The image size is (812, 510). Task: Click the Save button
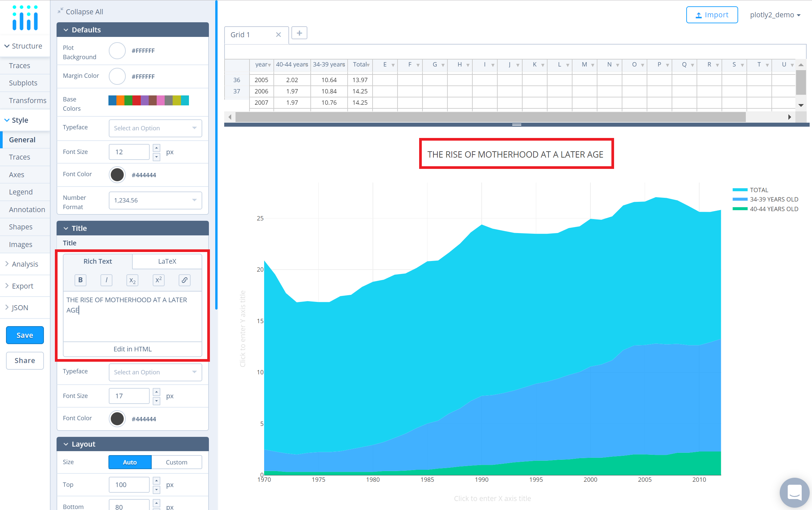pyautogui.click(x=25, y=335)
